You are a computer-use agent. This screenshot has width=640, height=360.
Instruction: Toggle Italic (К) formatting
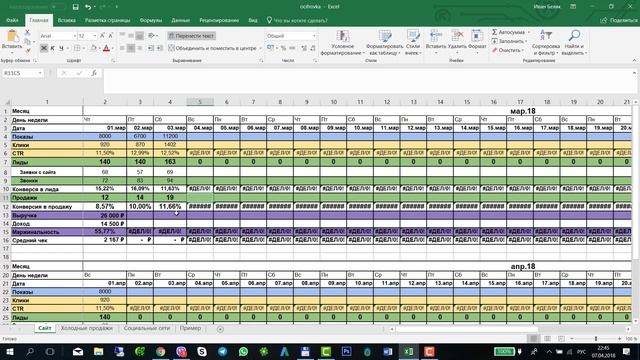52,48
